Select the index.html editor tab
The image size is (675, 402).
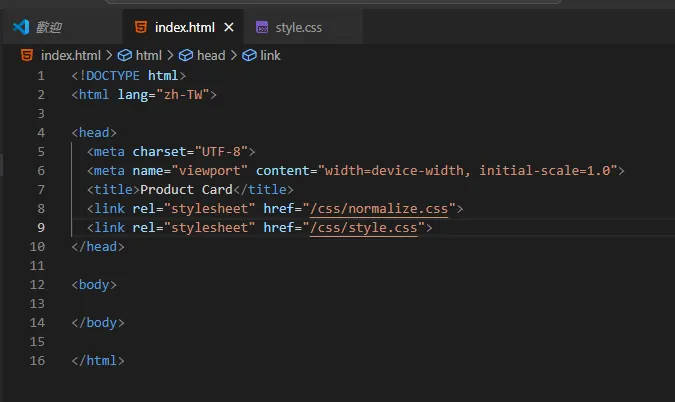pyautogui.click(x=186, y=27)
